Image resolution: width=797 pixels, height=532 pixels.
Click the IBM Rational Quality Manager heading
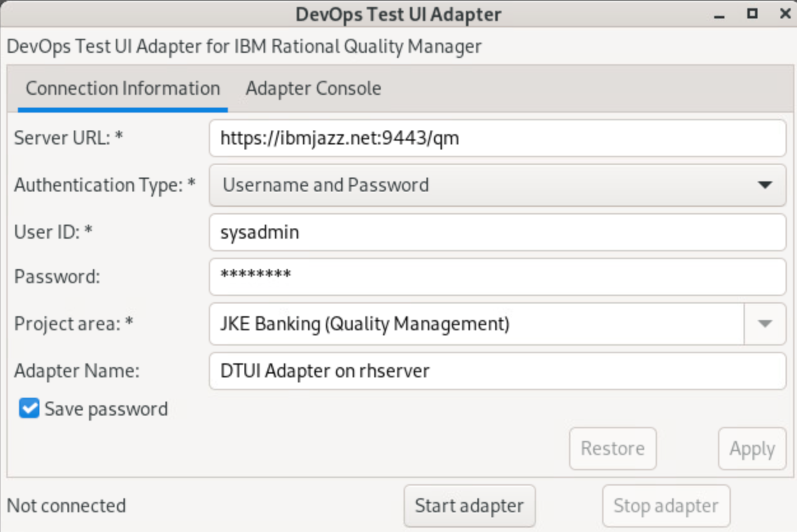244,46
